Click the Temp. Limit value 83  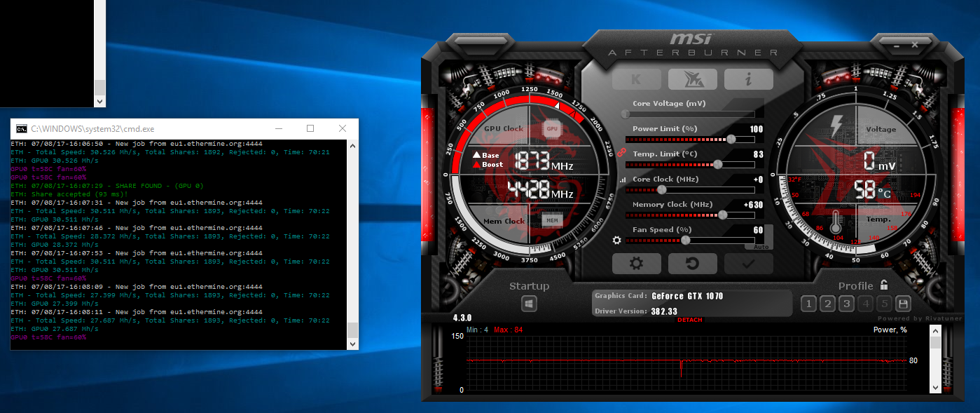759,154
